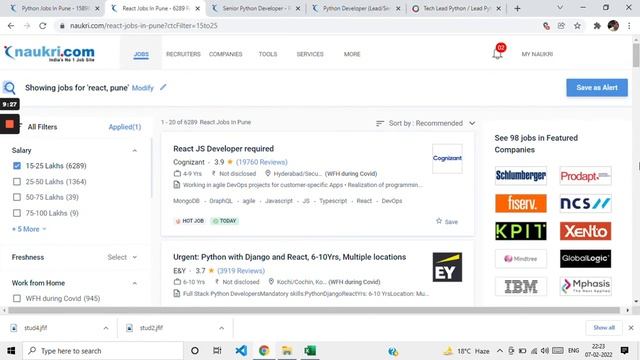Open the Chrome tab search chevron
Viewport: 640px width, 360px height.
point(560,8)
